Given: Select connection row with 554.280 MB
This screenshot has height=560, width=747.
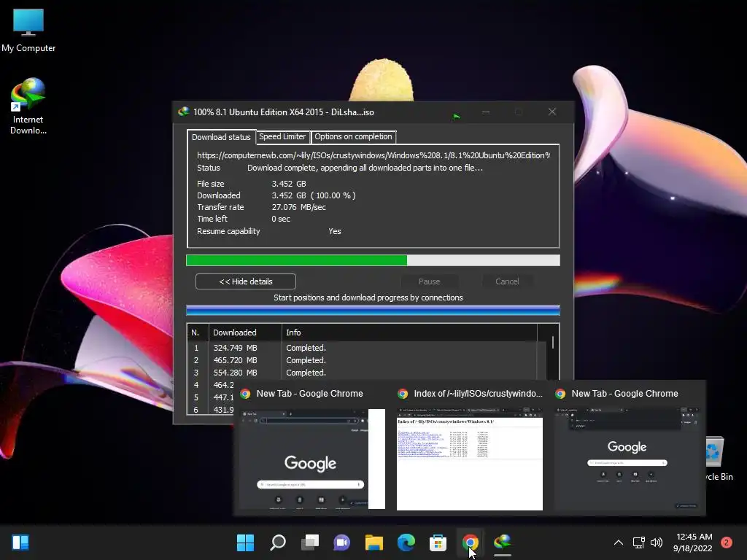Looking at the screenshot, I should pos(367,373).
